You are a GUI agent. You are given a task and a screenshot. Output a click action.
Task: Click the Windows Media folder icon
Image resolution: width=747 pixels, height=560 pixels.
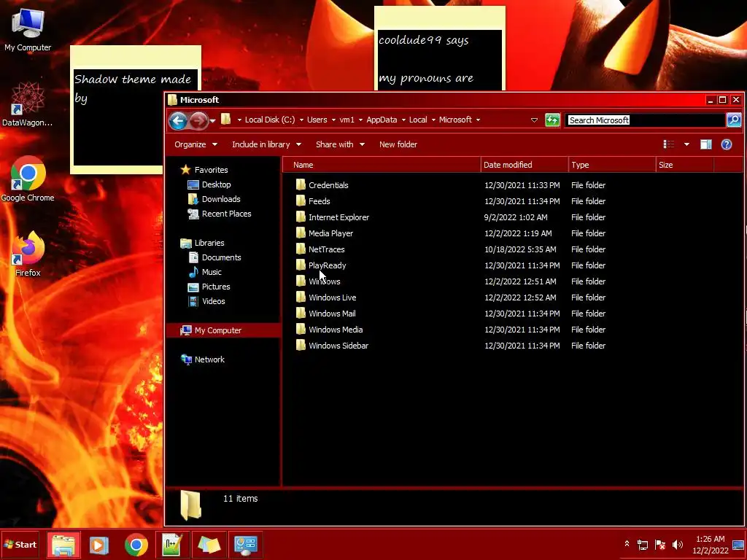(301, 330)
